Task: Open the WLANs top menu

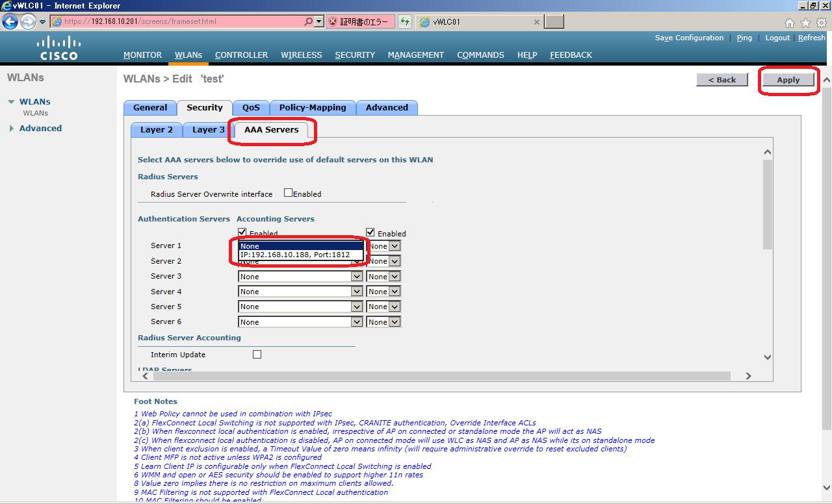Action: (x=188, y=55)
